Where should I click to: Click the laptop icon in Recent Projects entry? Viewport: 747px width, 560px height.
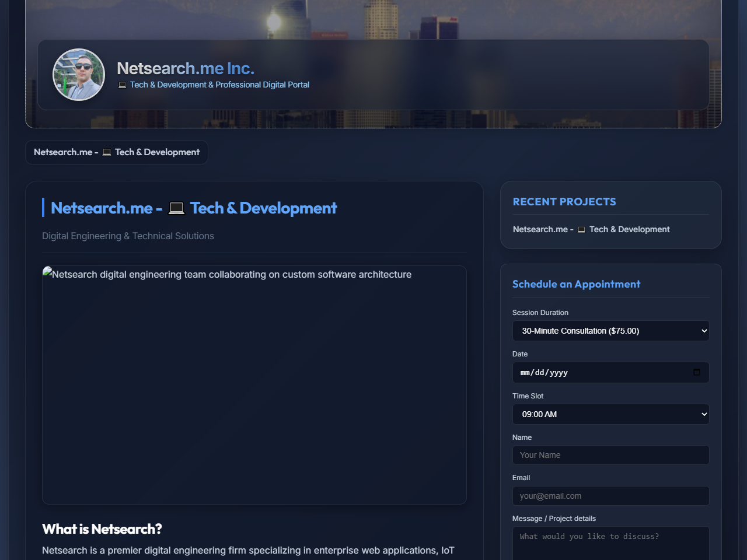581,230
